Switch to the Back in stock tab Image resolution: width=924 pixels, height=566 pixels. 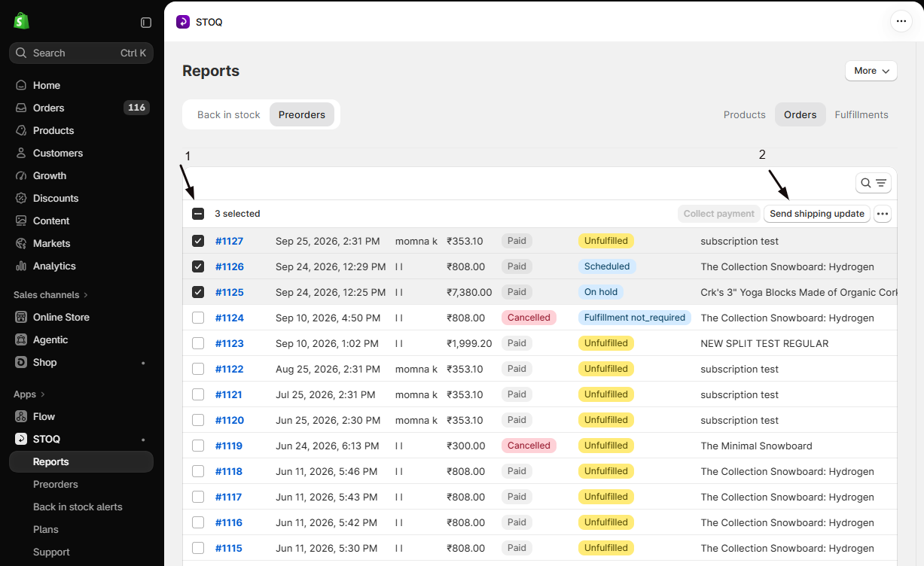point(229,114)
